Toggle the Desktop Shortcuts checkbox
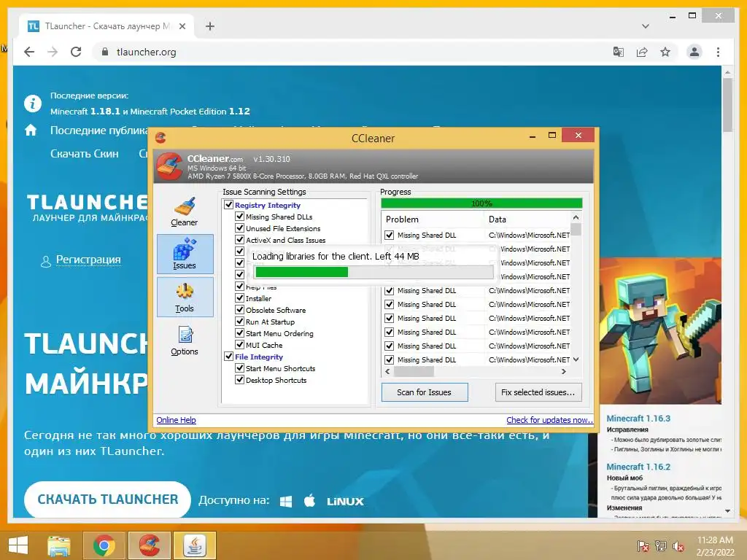747x560 pixels. click(x=240, y=379)
